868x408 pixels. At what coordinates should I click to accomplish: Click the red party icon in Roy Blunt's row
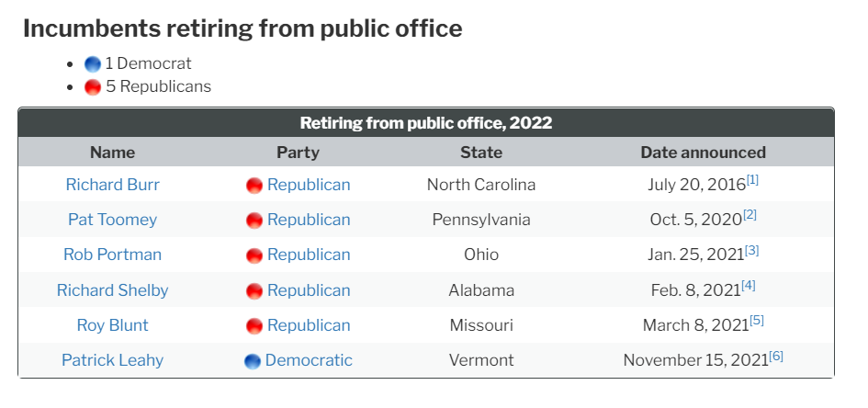254,325
